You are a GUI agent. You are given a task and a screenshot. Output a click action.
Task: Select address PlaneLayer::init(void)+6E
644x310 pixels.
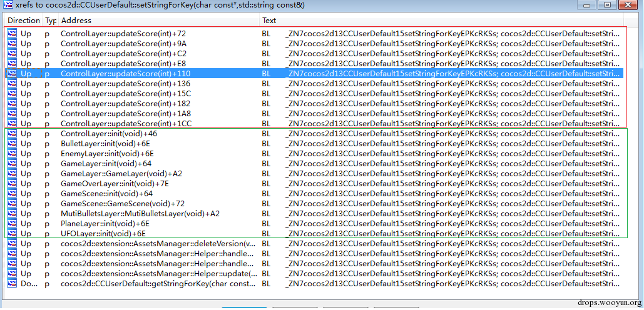pos(105,224)
